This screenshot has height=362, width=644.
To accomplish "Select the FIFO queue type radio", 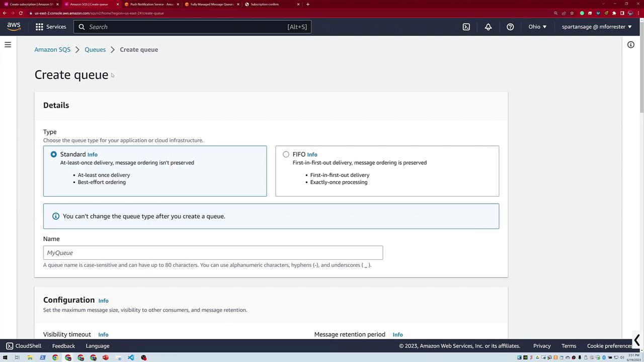I will (286, 154).
